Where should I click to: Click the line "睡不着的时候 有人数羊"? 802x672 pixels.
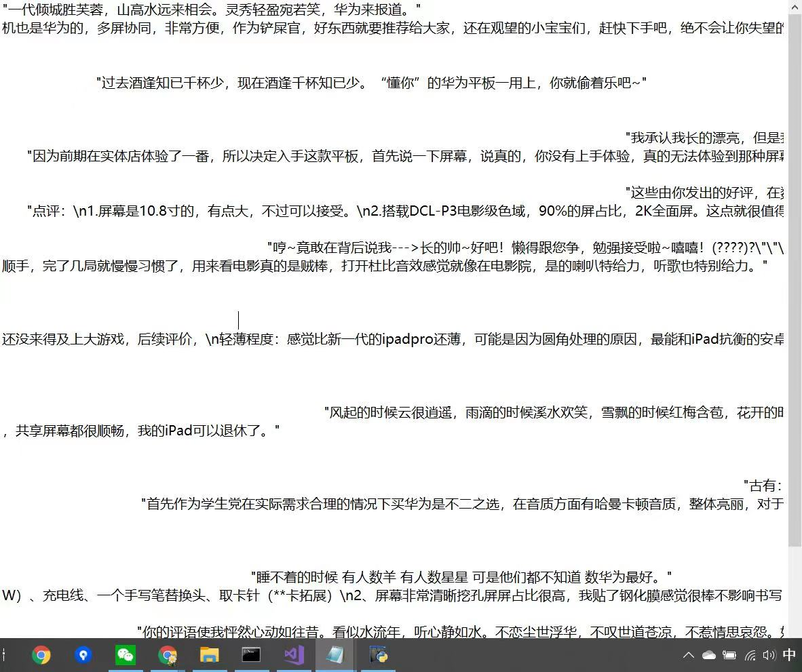pos(461,577)
